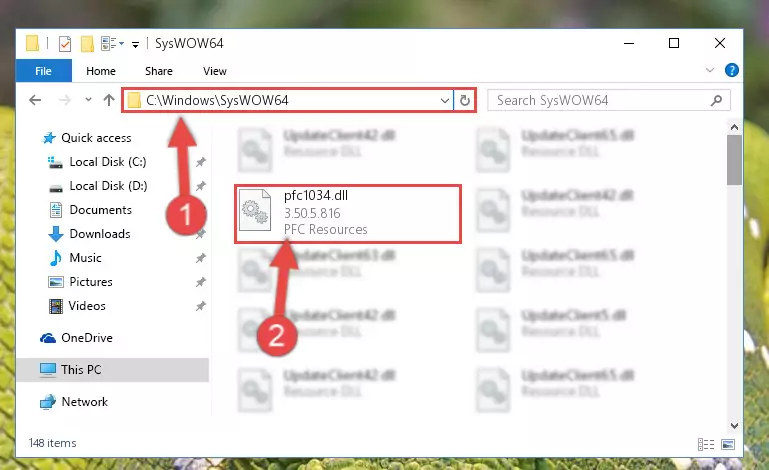
Task: Open Help via the blue question mark
Action: click(x=731, y=70)
